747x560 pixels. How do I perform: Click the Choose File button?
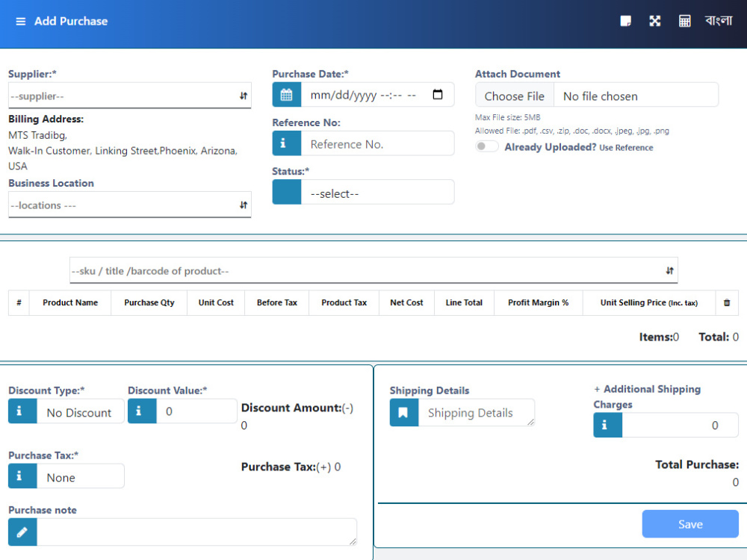pyautogui.click(x=515, y=96)
